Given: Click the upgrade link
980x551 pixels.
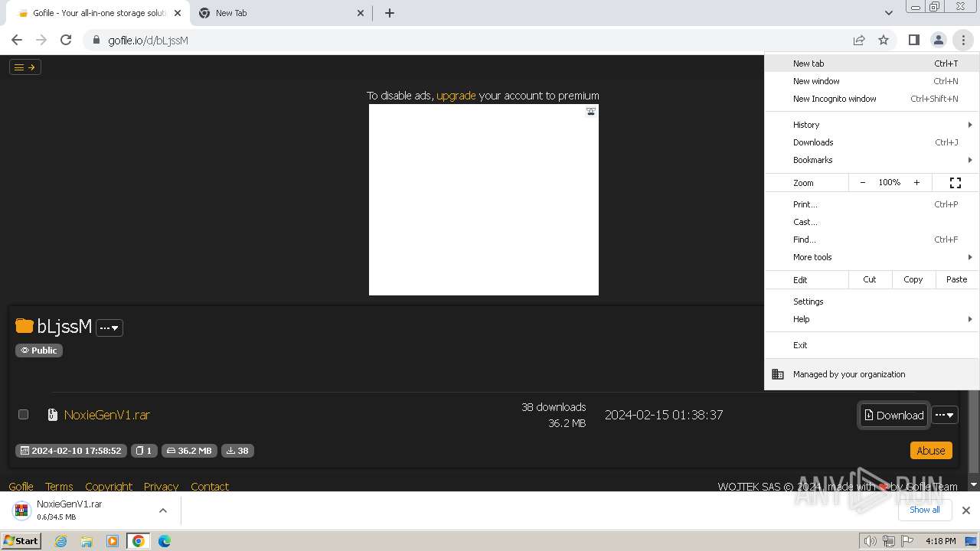Looking at the screenshot, I should (x=456, y=96).
